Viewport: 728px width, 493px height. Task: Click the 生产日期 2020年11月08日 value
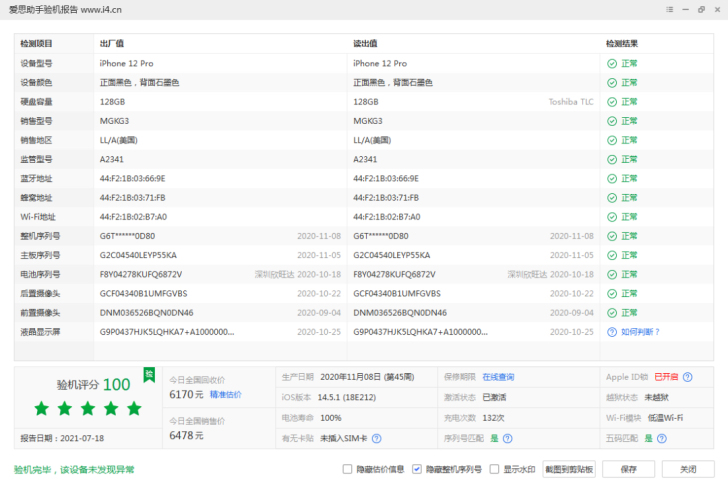(x=367, y=377)
